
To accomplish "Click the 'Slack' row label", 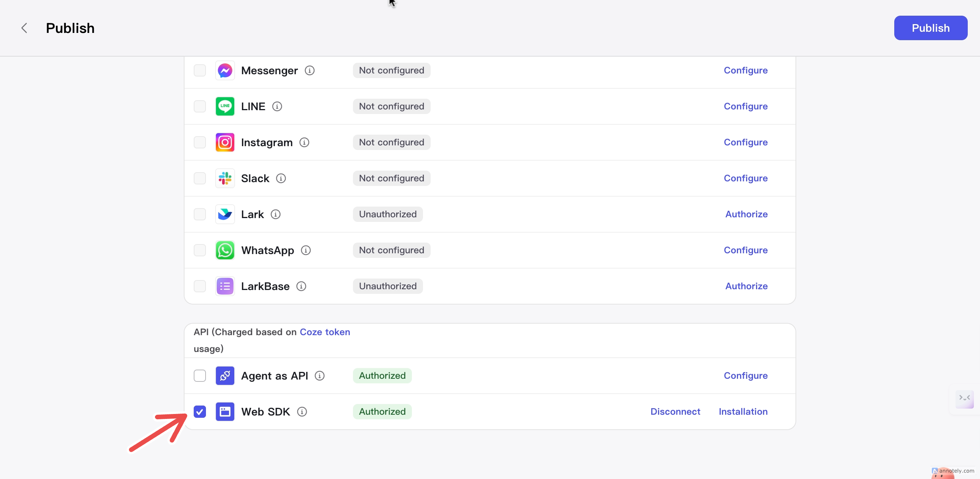I will [255, 178].
